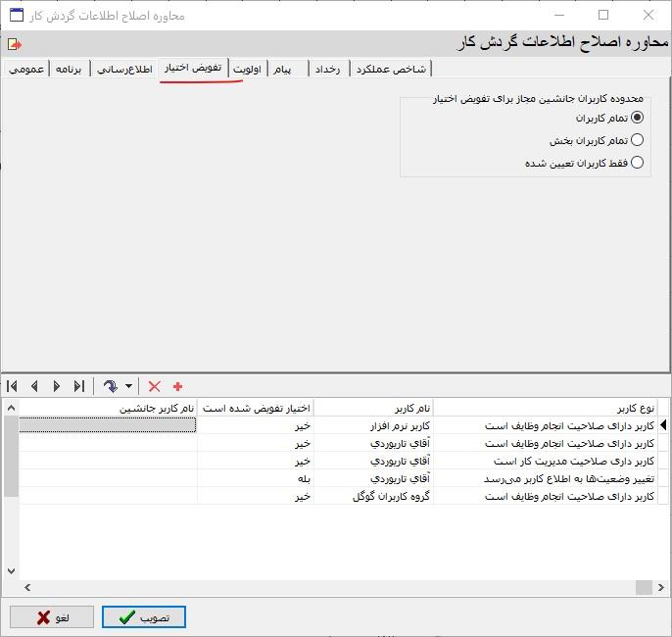Screen dimensions: 672x637
Task: Select فقط کاربران تعیین شده radio option
Action: [x=637, y=162]
